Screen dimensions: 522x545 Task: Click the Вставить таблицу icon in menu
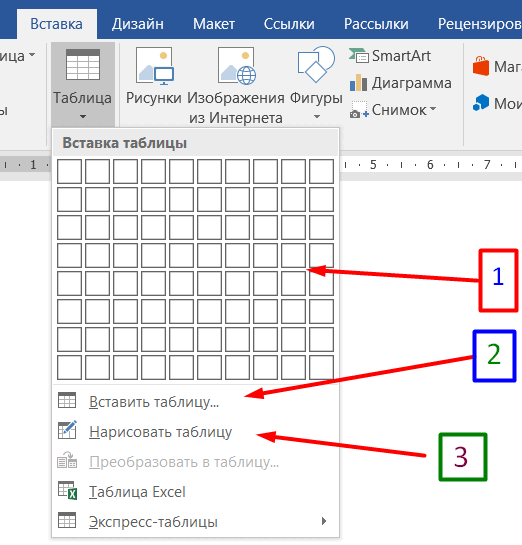67,400
